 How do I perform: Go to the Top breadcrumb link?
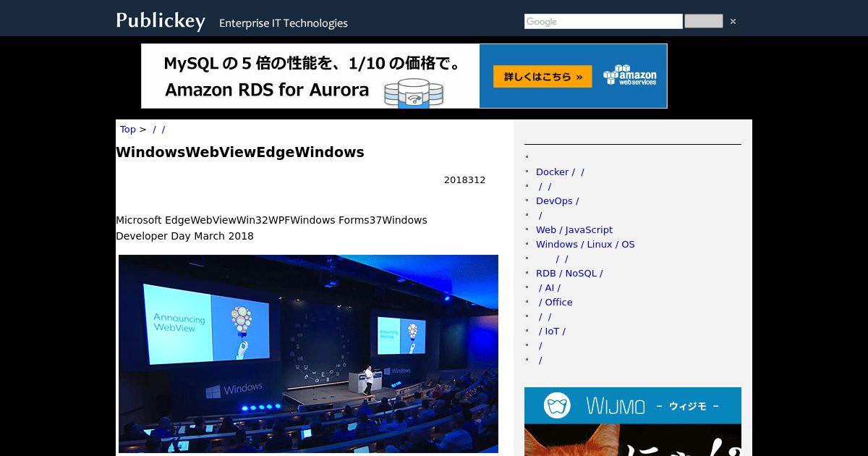coord(127,130)
